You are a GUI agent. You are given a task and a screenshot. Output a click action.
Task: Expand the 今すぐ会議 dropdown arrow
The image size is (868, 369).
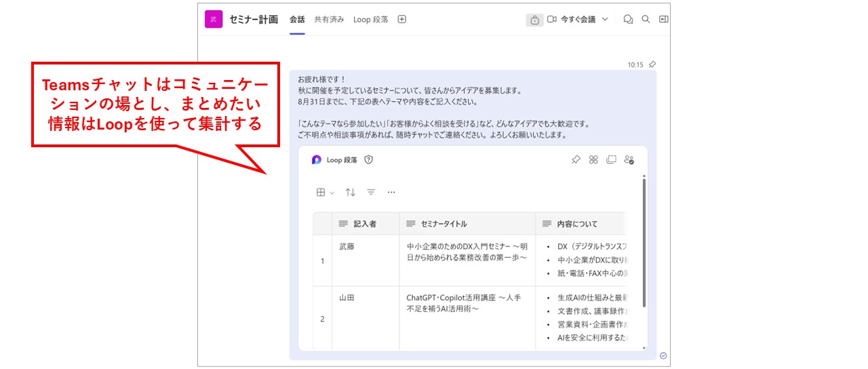(x=605, y=20)
